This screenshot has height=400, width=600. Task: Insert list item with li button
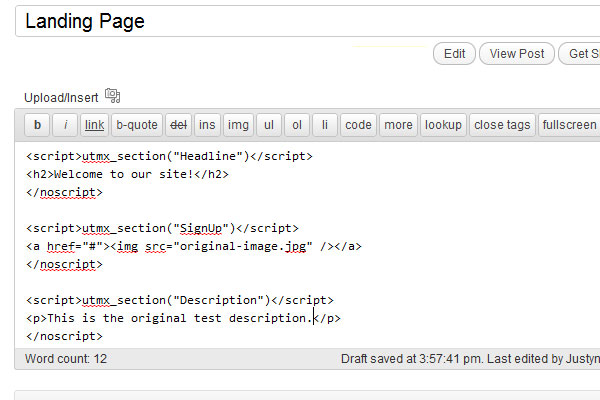[x=325, y=125]
